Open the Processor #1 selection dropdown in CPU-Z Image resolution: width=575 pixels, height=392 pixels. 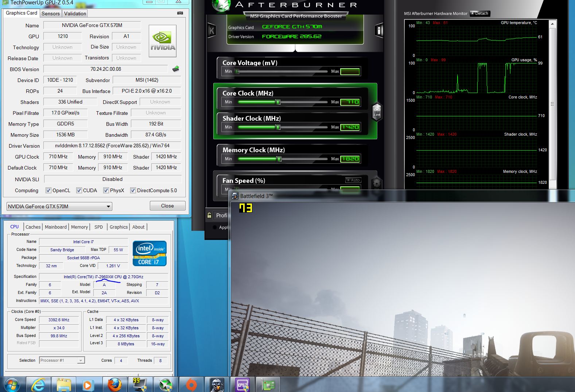(62, 360)
